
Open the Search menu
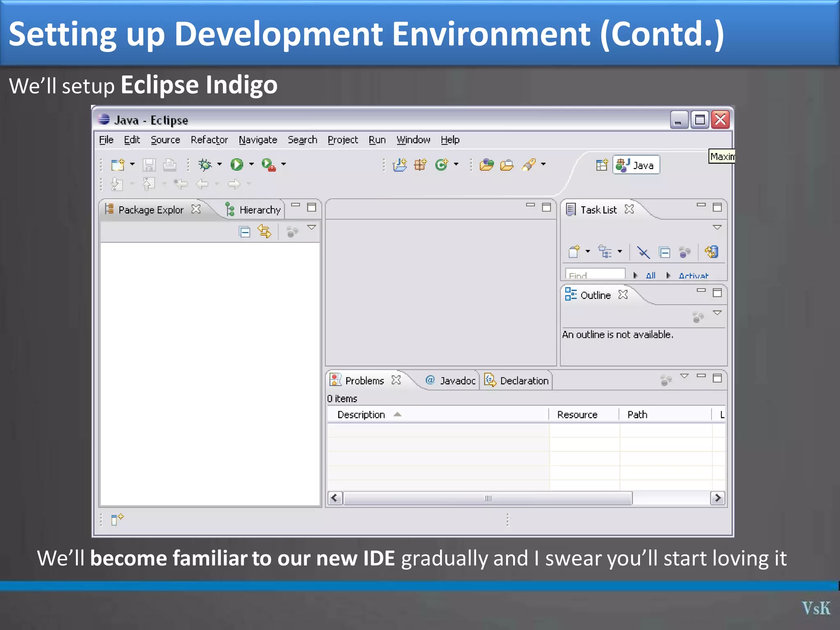302,140
